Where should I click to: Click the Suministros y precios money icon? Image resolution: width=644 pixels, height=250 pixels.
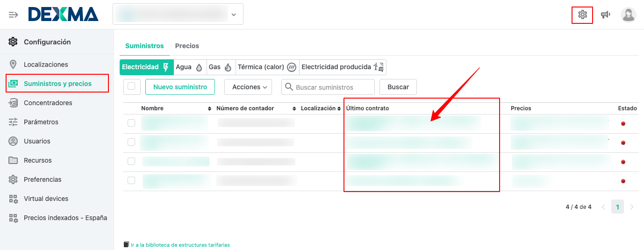[x=13, y=84]
